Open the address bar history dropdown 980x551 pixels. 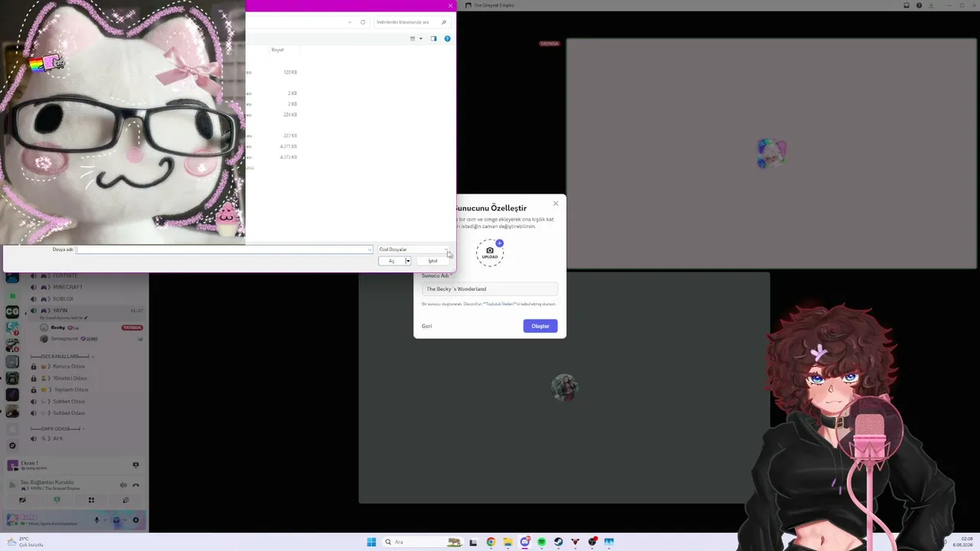point(350,22)
